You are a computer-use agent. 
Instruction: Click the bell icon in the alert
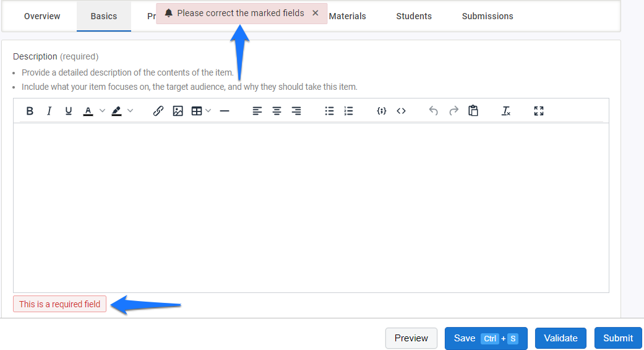168,13
